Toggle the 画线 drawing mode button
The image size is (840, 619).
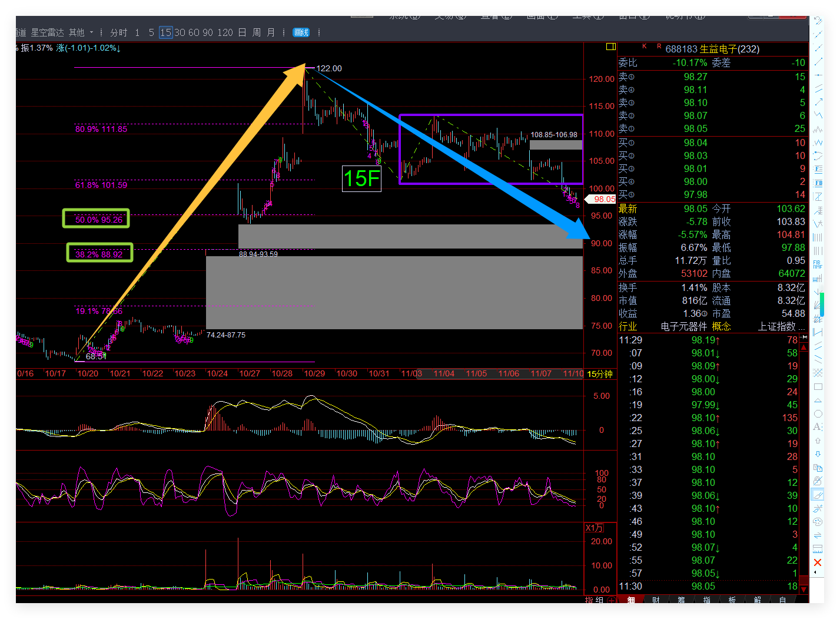tap(301, 32)
